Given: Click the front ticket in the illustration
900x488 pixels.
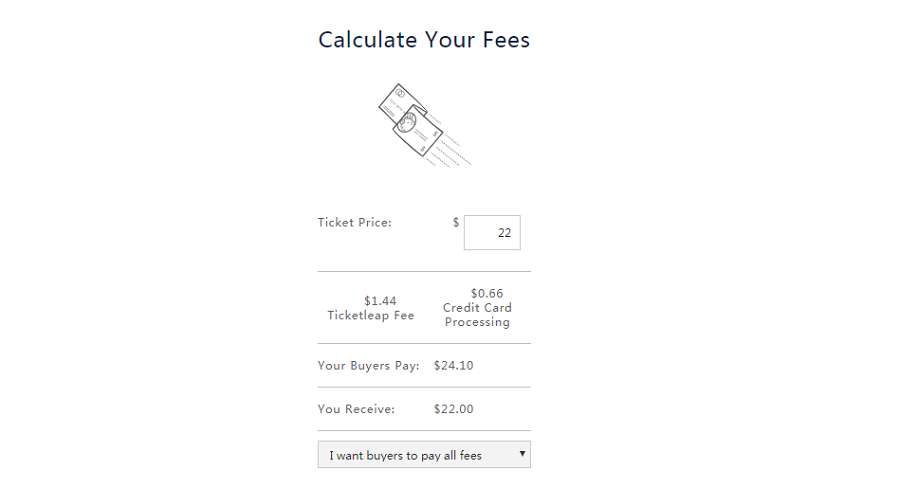Looking at the screenshot, I should [418, 130].
